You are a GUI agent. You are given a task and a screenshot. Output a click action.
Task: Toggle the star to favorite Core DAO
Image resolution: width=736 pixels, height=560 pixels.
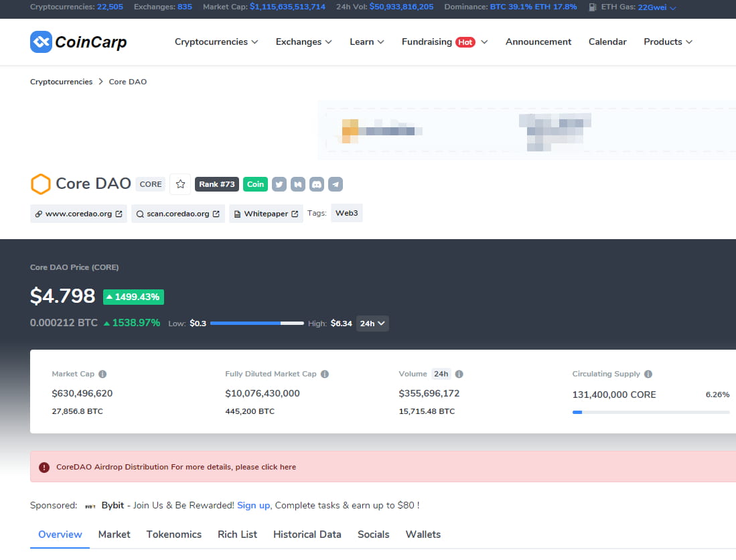pos(179,184)
